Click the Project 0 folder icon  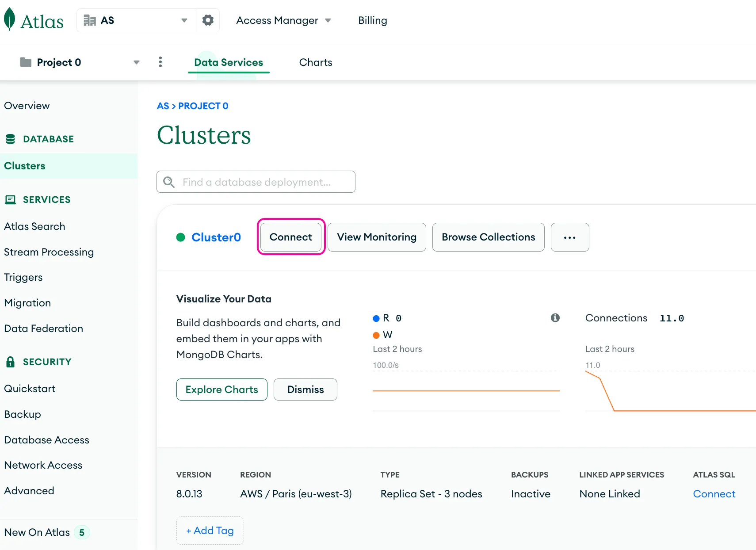pyautogui.click(x=26, y=62)
